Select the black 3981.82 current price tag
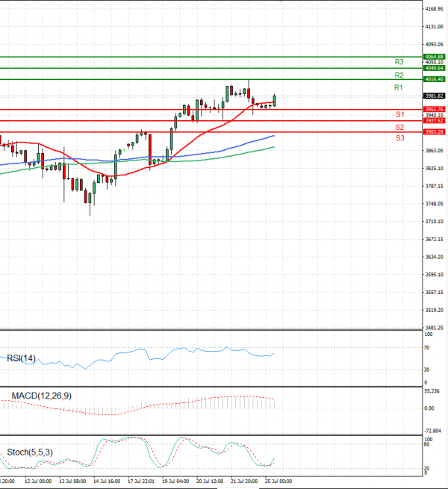 (434, 96)
